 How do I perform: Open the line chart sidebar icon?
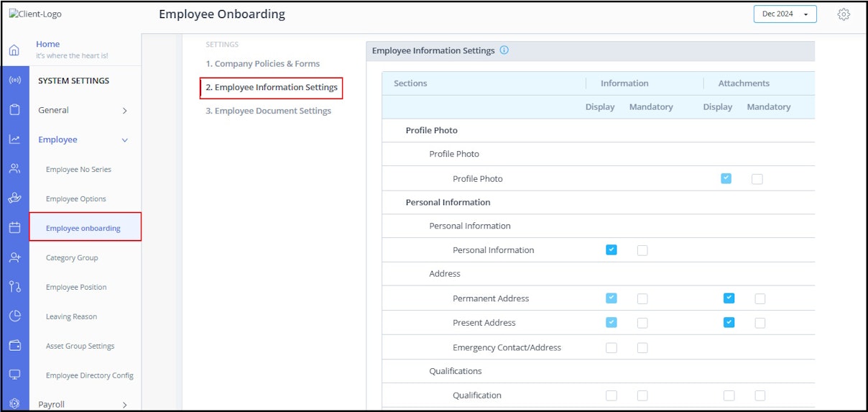click(14, 139)
